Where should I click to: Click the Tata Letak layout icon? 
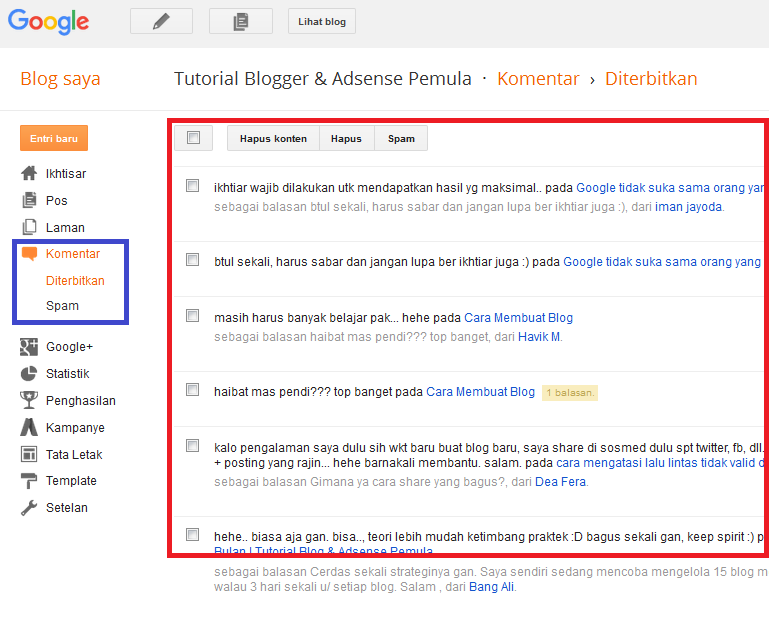click(x=29, y=454)
